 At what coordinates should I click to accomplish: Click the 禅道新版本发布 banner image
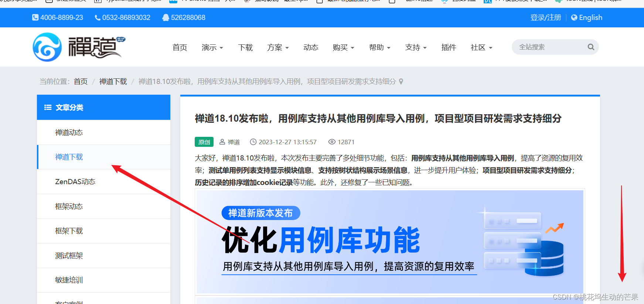[x=390, y=242]
